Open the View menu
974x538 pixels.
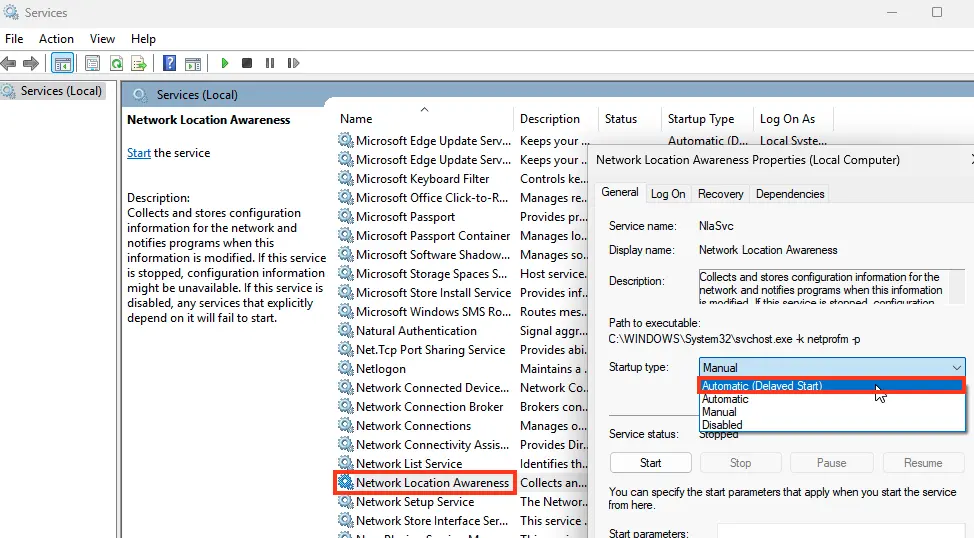pos(102,39)
